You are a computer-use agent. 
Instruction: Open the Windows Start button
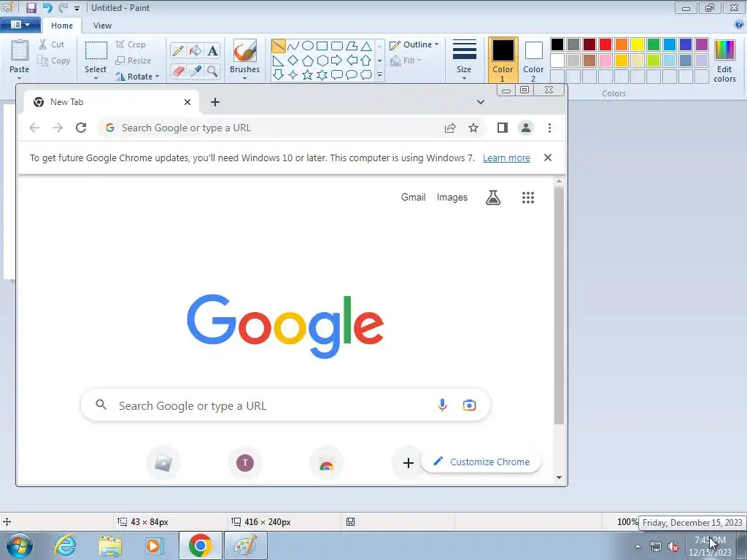[x=20, y=545]
